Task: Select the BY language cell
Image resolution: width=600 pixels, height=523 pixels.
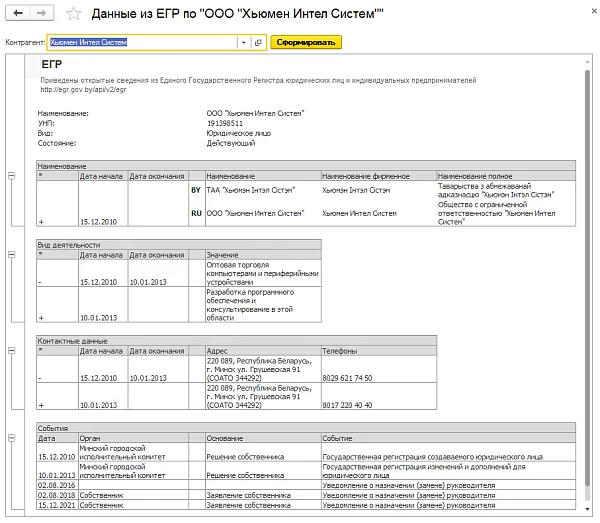Action: pos(197,190)
